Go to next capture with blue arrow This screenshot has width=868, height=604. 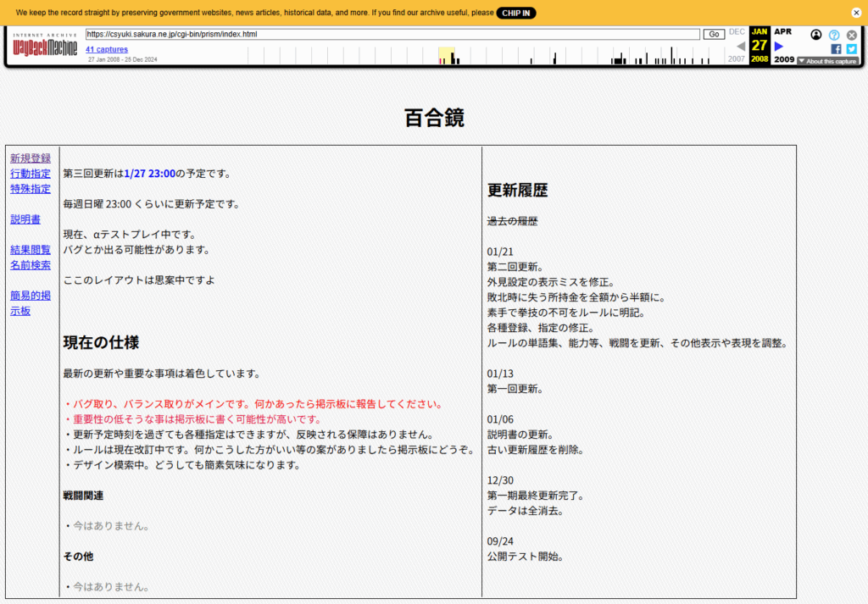[779, 47]
